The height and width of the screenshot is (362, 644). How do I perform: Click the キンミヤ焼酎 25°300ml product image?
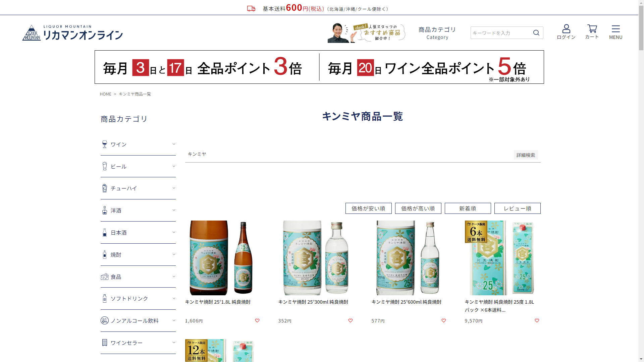coord(316,258)
